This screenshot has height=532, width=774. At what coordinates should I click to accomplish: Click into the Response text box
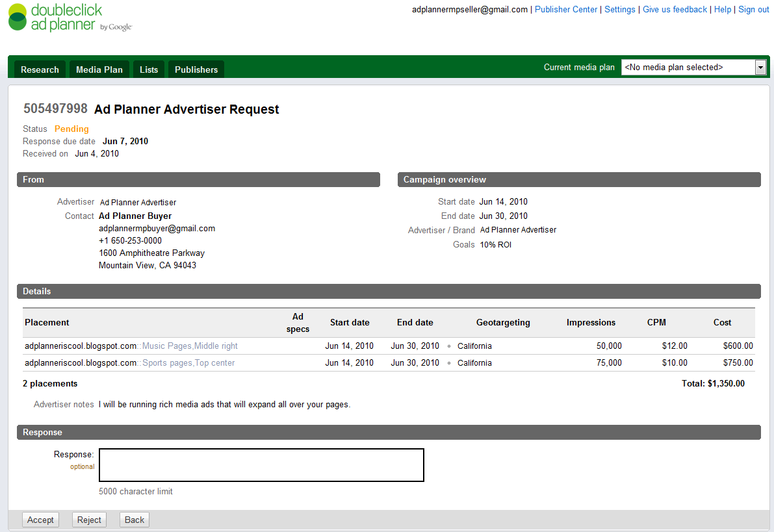coord(261,465)
